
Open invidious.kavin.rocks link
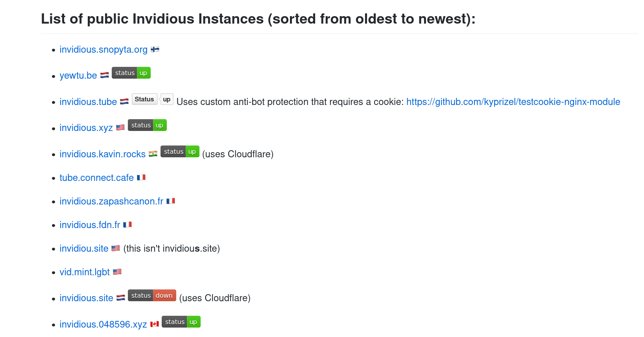103,154
